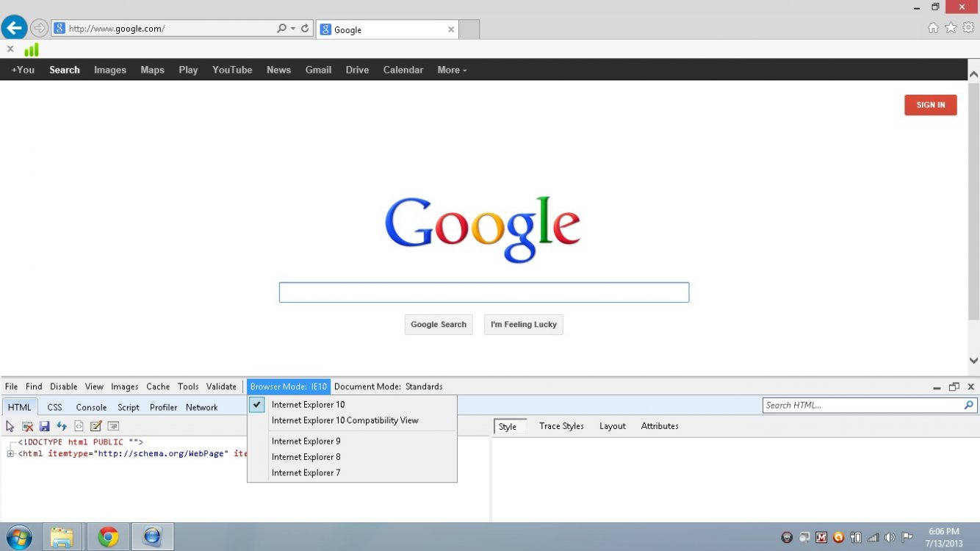The width and height of the screenshot is (980, 551).
Task: Open the Document Mode: Standards dropdown
Action: coord(388,386)
